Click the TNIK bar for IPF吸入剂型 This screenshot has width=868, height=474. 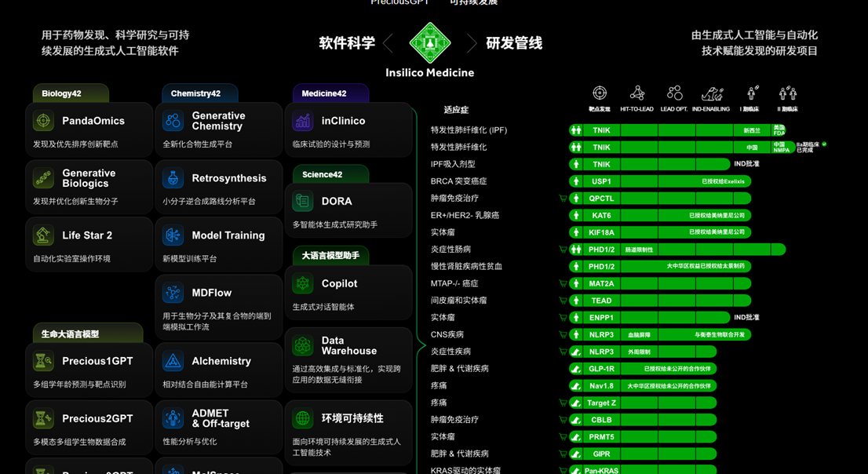[649, 164]
